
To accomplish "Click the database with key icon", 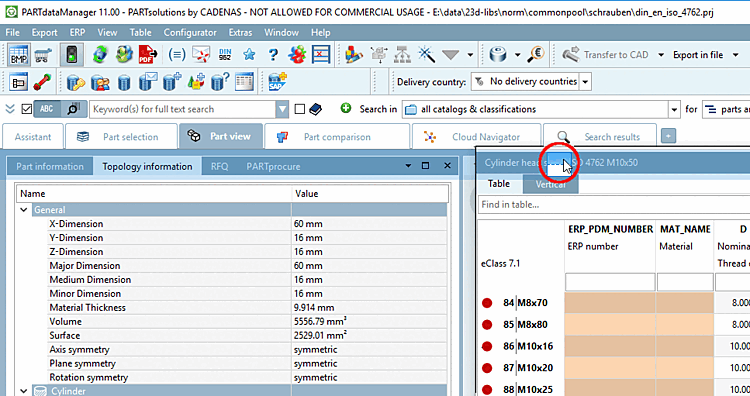I will (76, 82).
